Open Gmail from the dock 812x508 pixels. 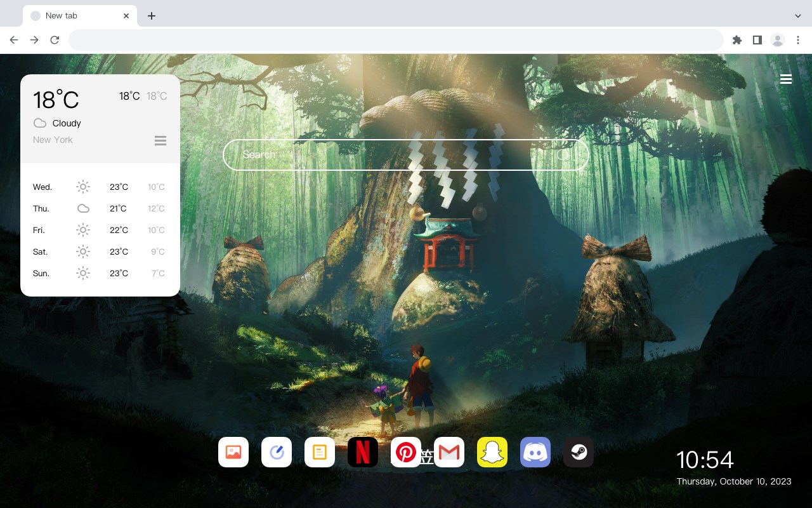click(x=449, y=452)
